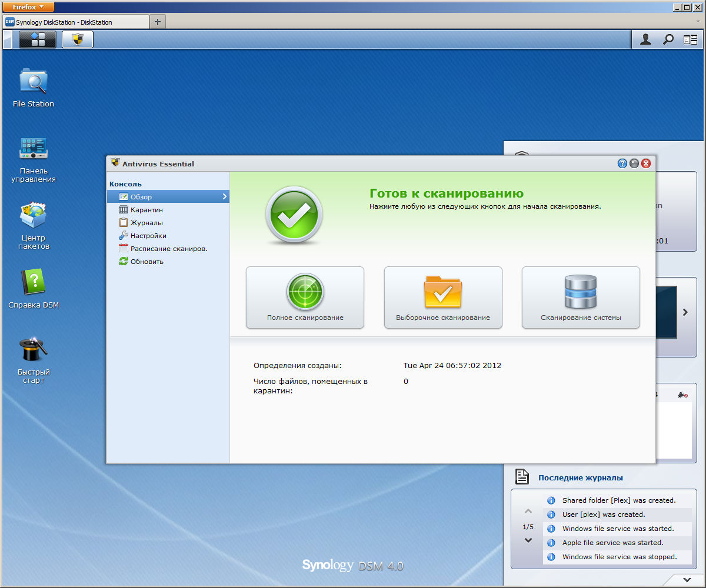This screenshot has height=588, width=706.
Task: Start Полное сканирование
Action: point(305,298)
